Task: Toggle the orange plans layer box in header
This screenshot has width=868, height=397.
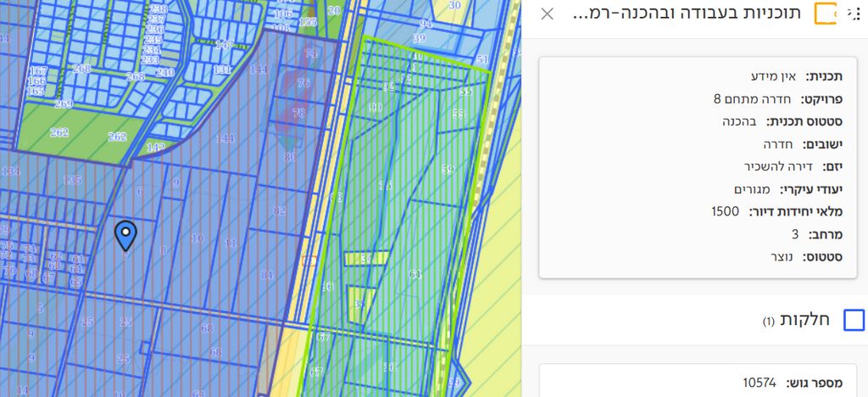Action: coord(825,14)
